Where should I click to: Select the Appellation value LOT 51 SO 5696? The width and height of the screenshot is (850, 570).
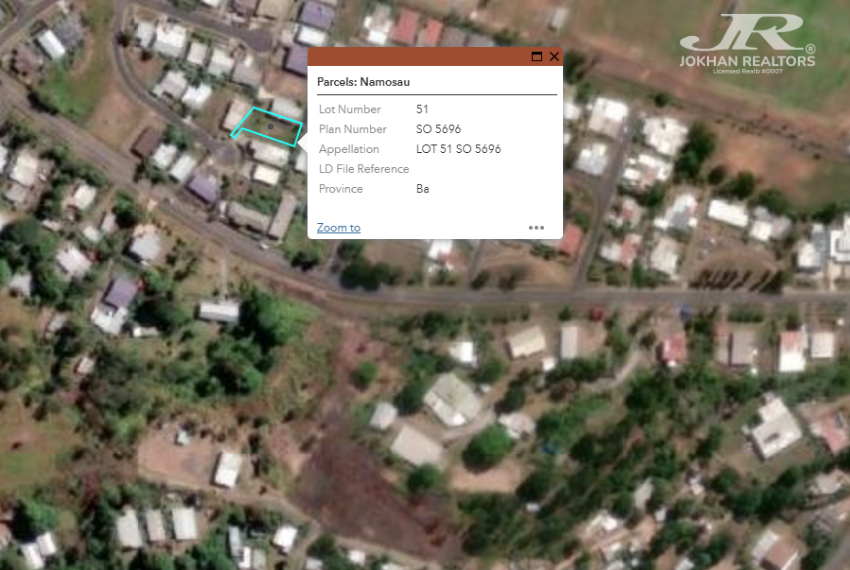458,149
